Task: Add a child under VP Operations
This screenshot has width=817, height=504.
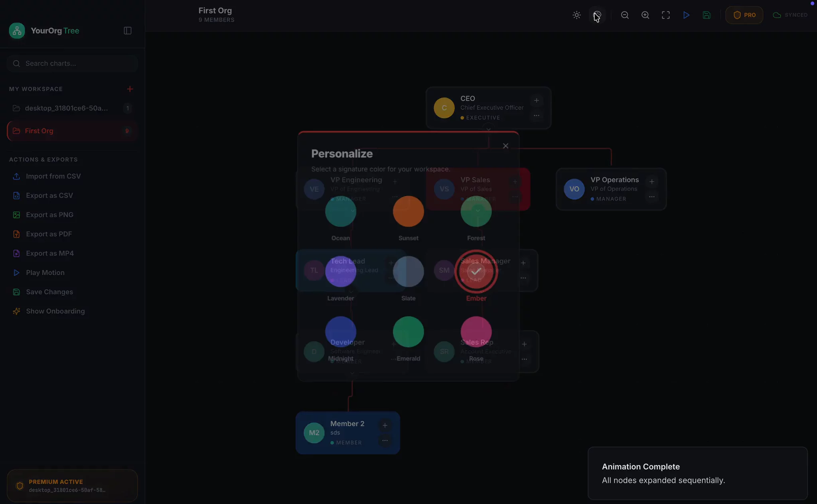Action: [x=651, y=182]
